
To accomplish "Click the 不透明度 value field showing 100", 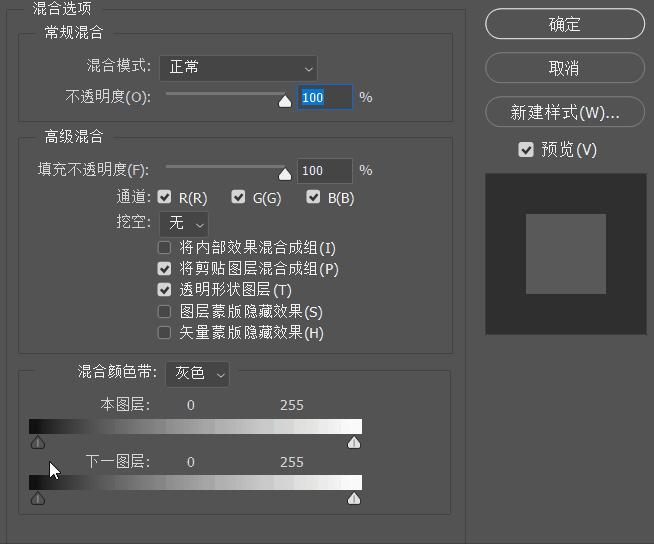I will [x=325, y=98].
